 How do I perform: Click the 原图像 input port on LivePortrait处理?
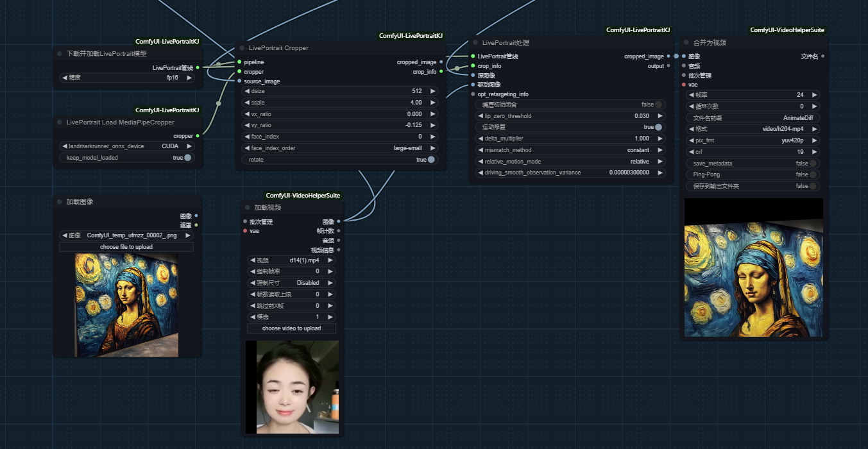(473, 75)
